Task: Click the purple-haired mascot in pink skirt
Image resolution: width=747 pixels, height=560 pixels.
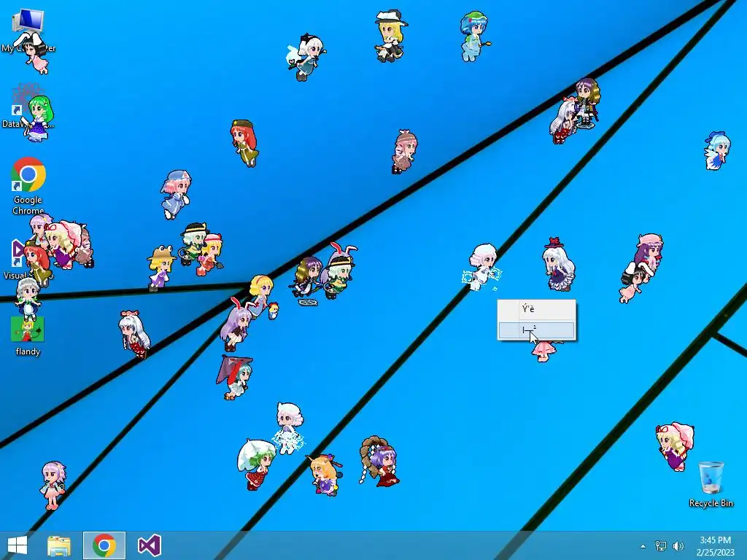Action: [x=53, y=485]
